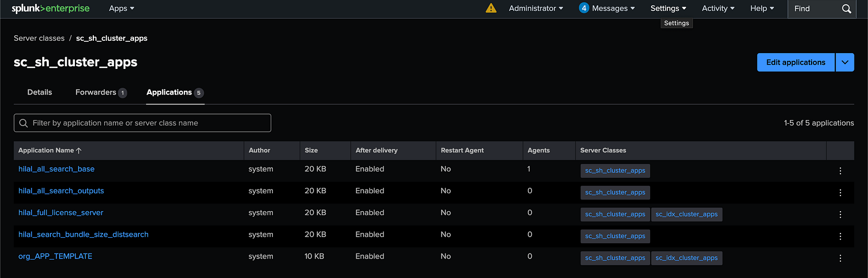Image resolution: width=868 pixels, height=278 pixels.
Task: Click the yellow warning triangle icon
Action: pos(491,8)
